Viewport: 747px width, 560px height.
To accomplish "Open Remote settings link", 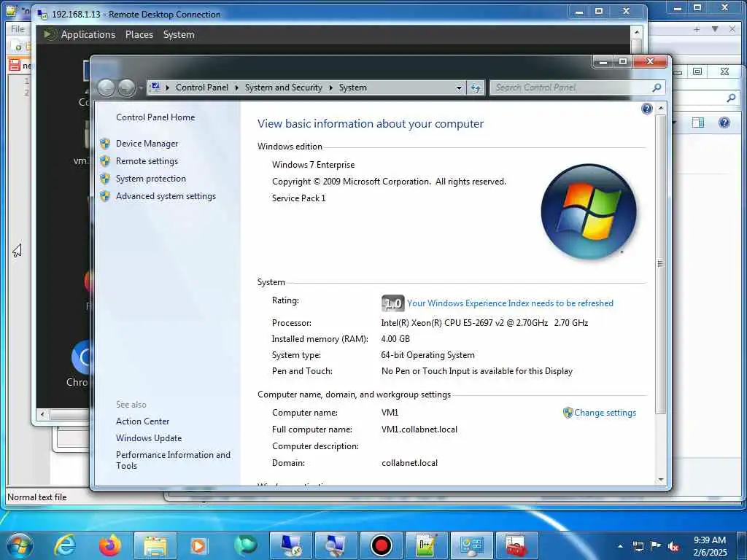I will pos(147,161).
